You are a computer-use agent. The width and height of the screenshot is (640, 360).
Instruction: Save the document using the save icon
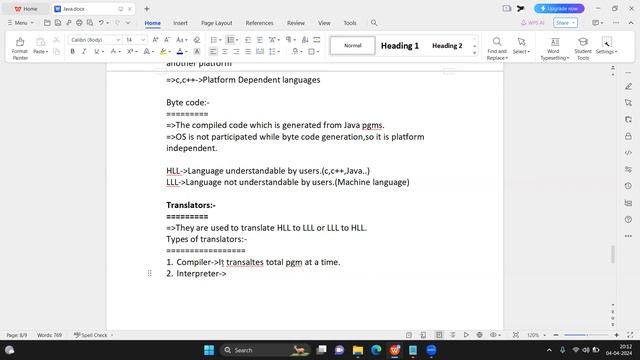[x=58, y=23]
